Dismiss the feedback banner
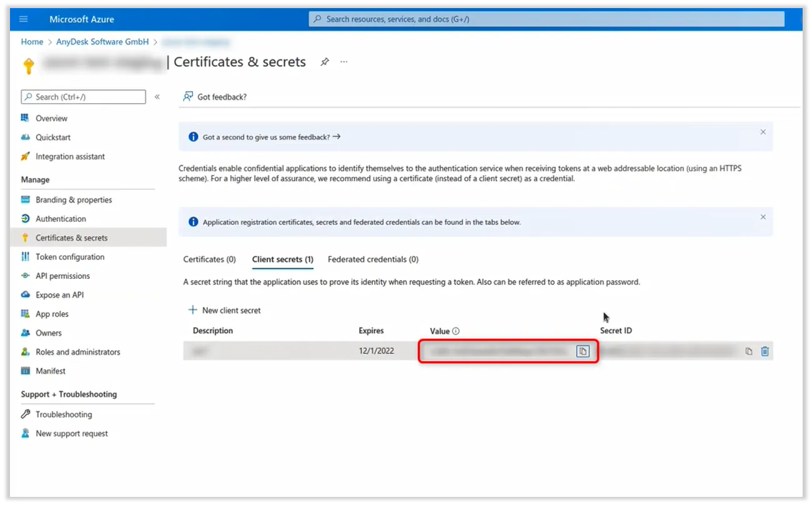The width and height of the screenshot is (812, 505). pos(763,132)
